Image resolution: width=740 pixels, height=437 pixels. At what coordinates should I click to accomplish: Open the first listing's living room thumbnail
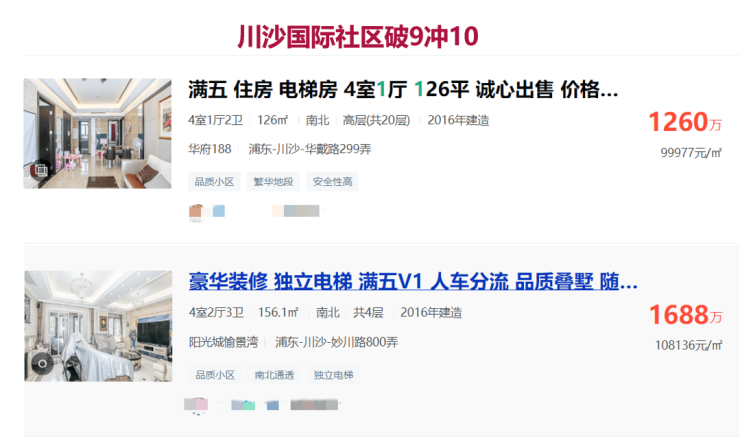click(x=98, y=134)
